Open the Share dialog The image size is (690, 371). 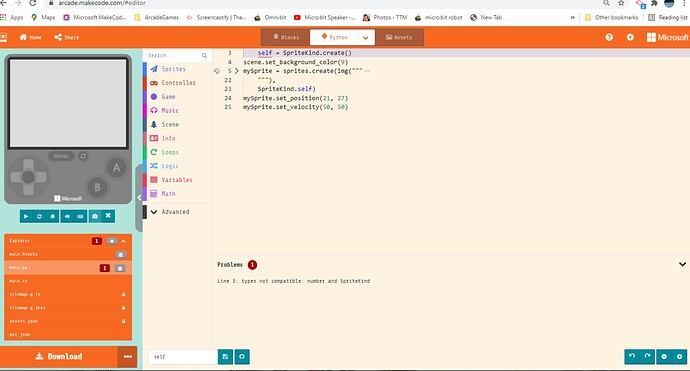66,37
